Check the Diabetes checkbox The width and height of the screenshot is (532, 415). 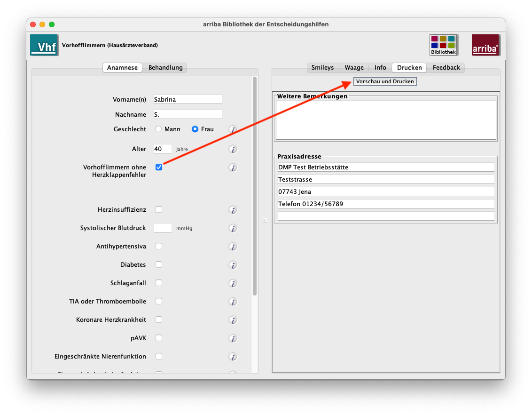(x=159, y=264)
